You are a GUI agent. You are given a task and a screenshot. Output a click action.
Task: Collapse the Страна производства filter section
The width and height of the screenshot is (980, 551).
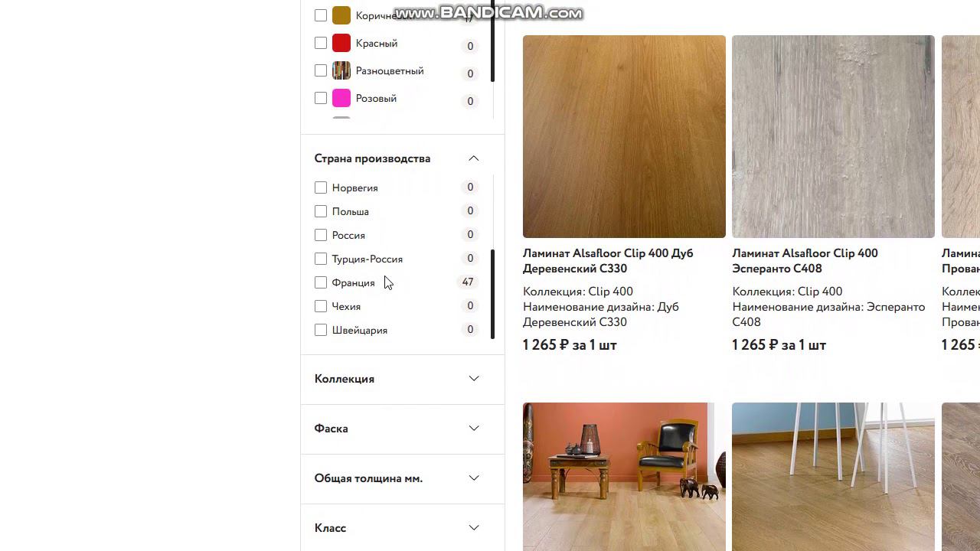pyautogui.click(x=474, y=158)
